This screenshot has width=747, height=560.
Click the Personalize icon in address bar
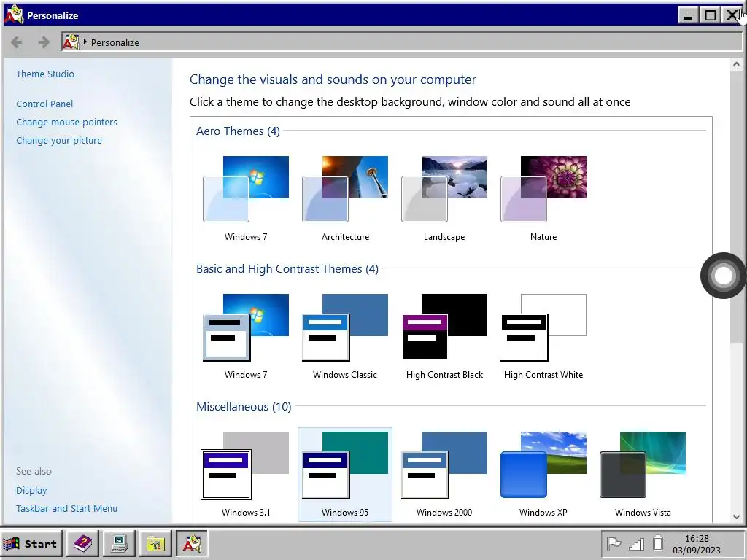[71, 42]
